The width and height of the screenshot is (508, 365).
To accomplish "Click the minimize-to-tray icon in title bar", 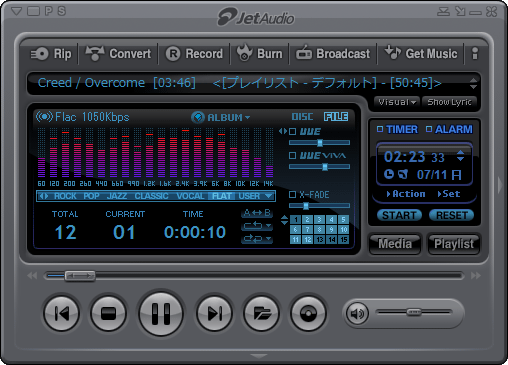I will [443, 12].
